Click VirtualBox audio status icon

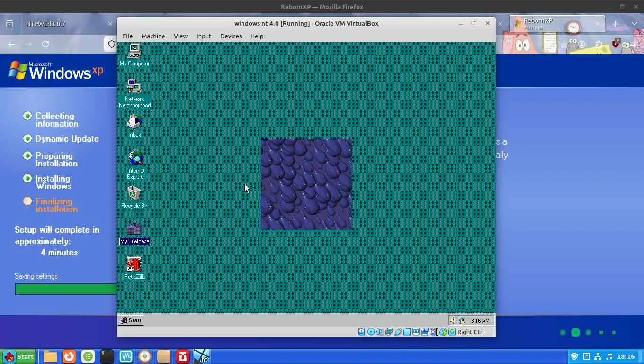[x=380, y=332]
